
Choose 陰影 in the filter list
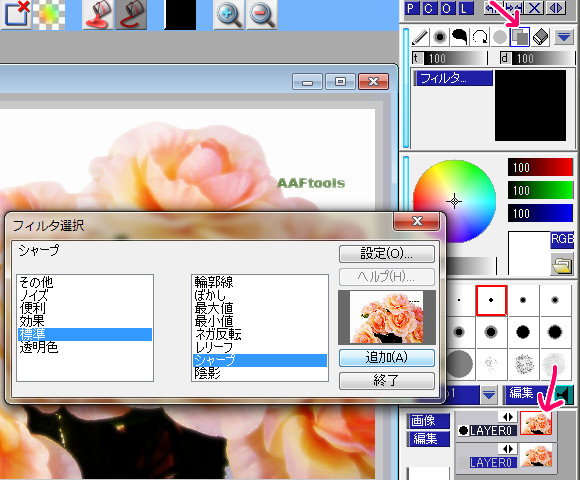pos(260,373)
